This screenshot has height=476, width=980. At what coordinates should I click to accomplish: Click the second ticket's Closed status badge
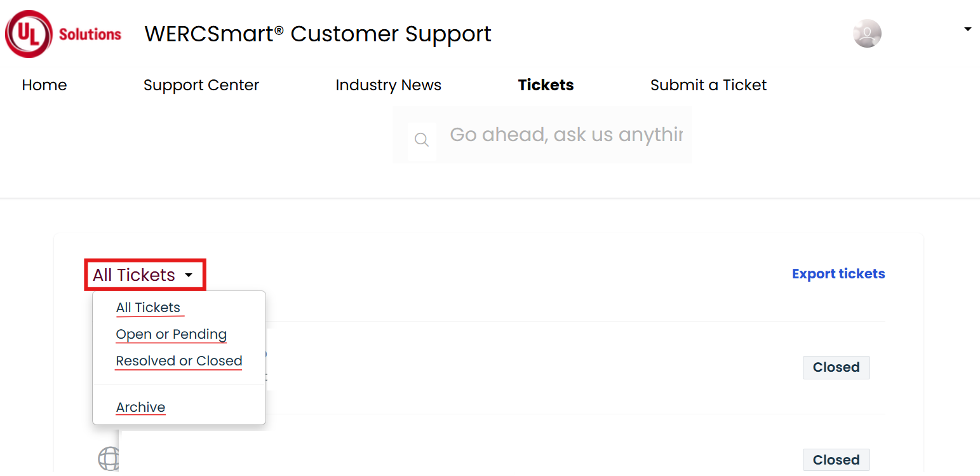[x=836, y=460]
